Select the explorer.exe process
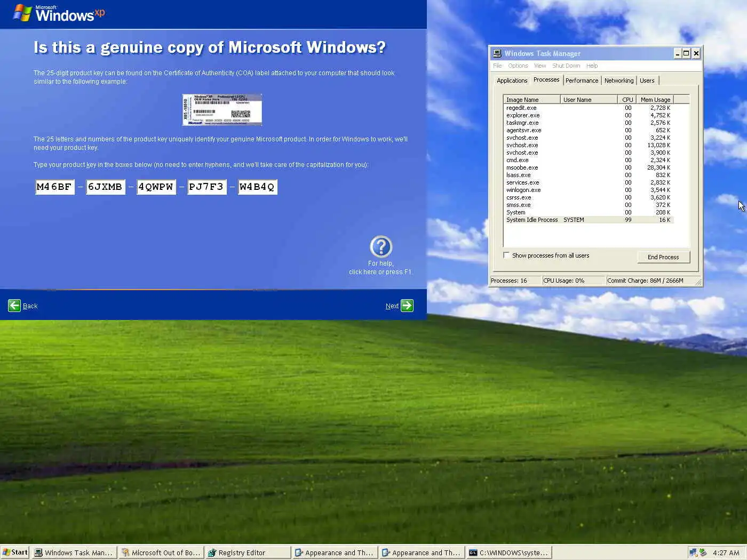Screen dimensions: 747x560 tap(589, 115)
